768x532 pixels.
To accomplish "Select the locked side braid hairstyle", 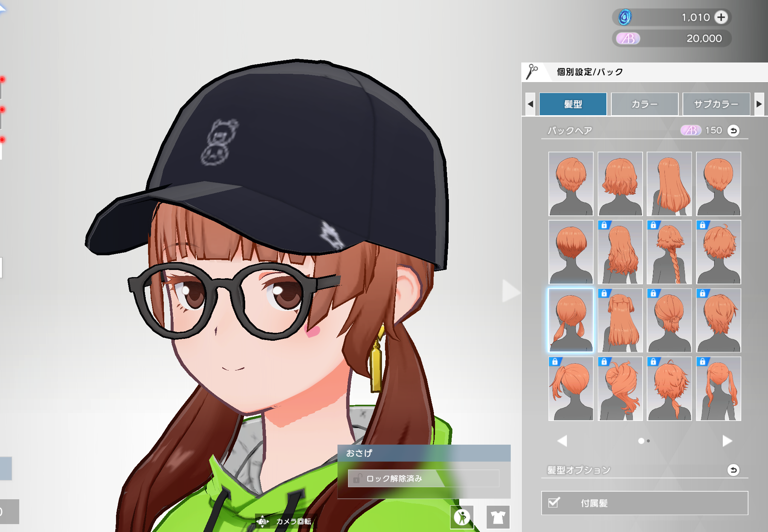I will pyautogui.click(x=669, y=252).
